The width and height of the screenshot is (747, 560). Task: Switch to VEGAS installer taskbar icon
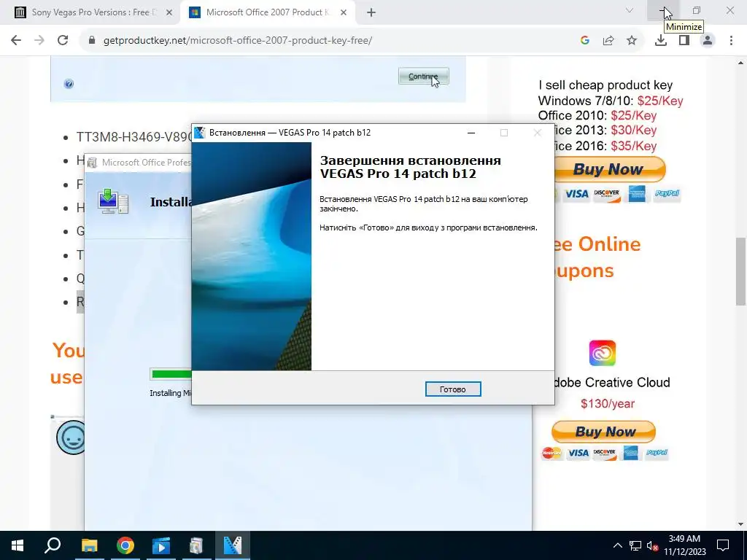tap(233, 545)
